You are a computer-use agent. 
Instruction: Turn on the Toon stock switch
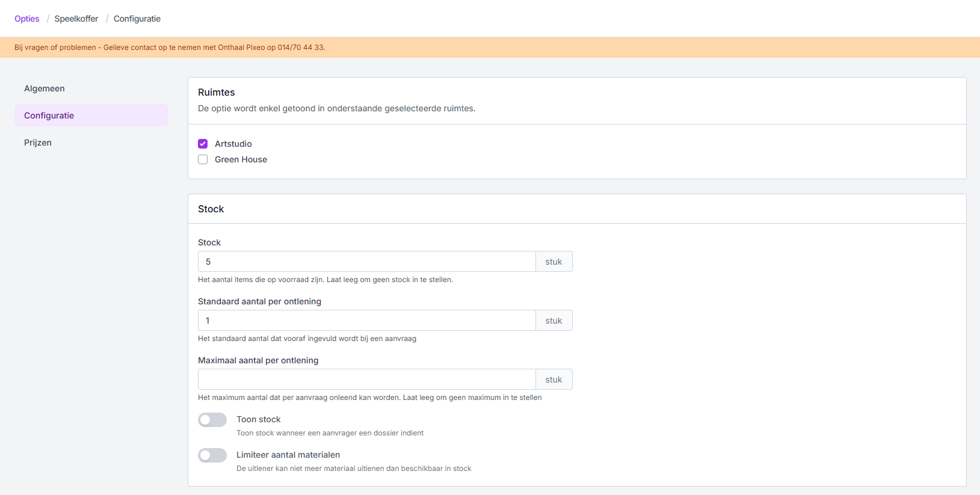pos(212,420)
